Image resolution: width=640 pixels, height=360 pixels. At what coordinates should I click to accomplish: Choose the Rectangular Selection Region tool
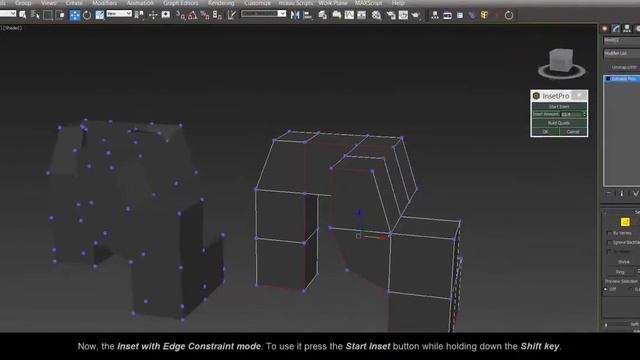click(x=48, y=15)
